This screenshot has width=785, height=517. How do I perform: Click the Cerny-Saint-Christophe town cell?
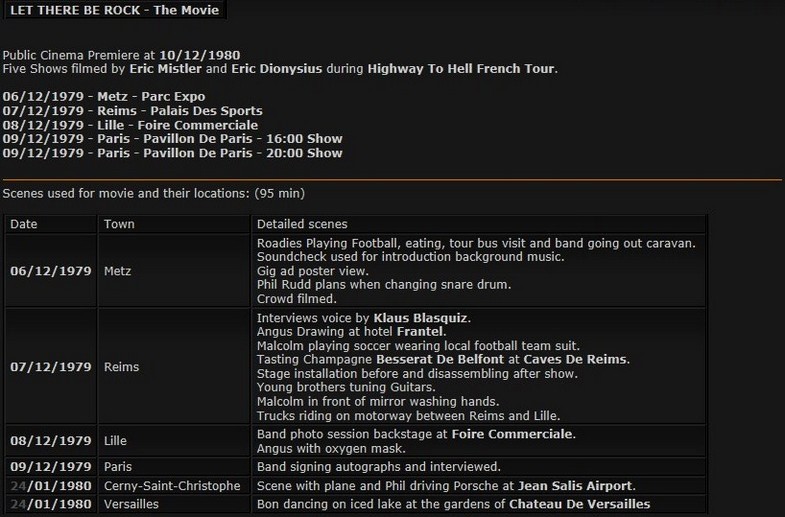(172, 486)
